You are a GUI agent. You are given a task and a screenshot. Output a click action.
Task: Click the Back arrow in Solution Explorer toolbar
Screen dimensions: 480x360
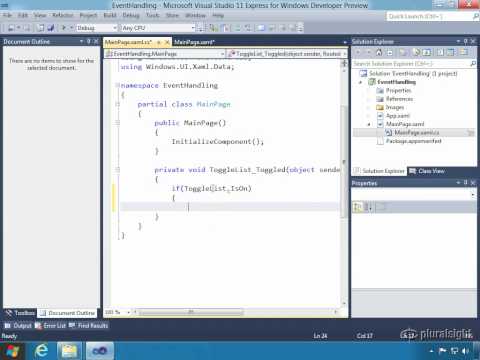coord(358,52)
